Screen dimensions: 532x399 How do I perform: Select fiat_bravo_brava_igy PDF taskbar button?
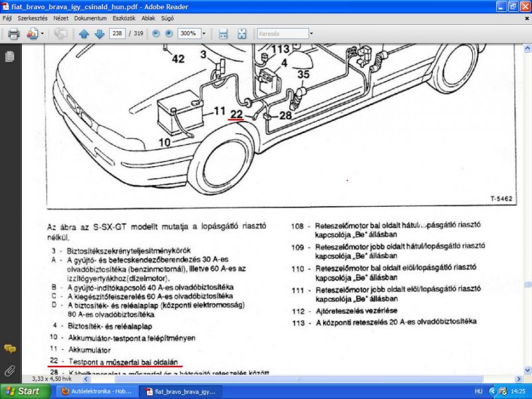181,392
